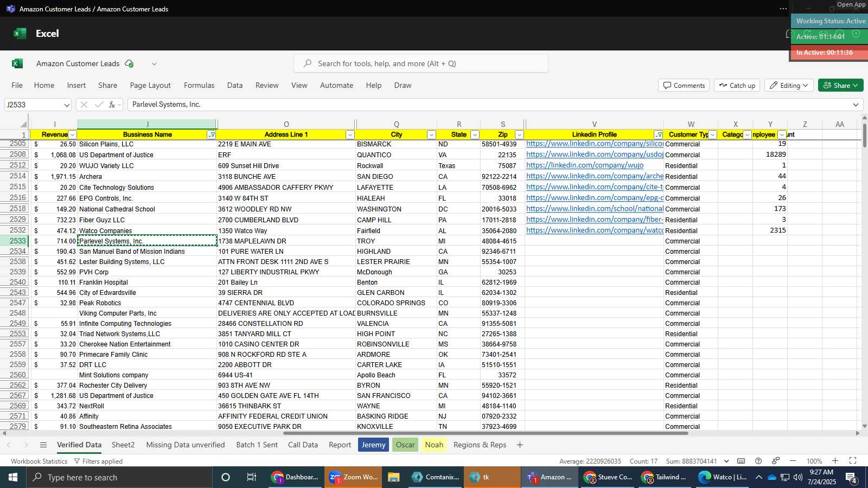Click the Excel app logo in header
The width and height of the screenshot is (868, 488).
[20, 34]
